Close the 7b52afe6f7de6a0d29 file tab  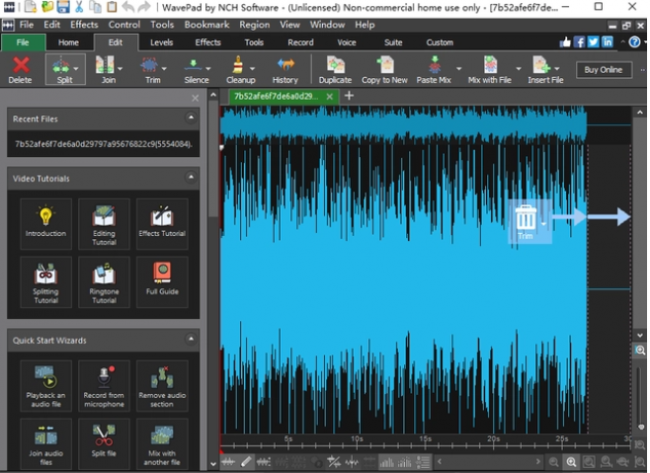tap(330, 97)
